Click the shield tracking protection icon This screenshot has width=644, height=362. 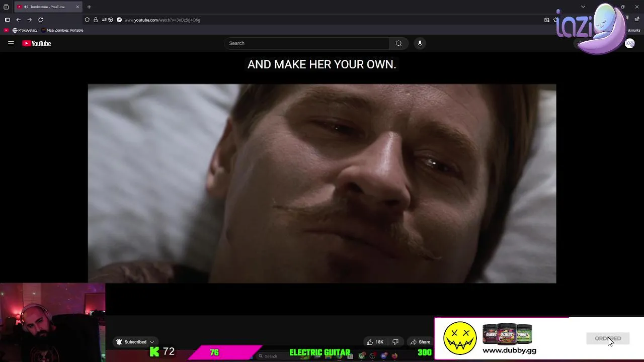pyautogui.click(x=87, y=20)
